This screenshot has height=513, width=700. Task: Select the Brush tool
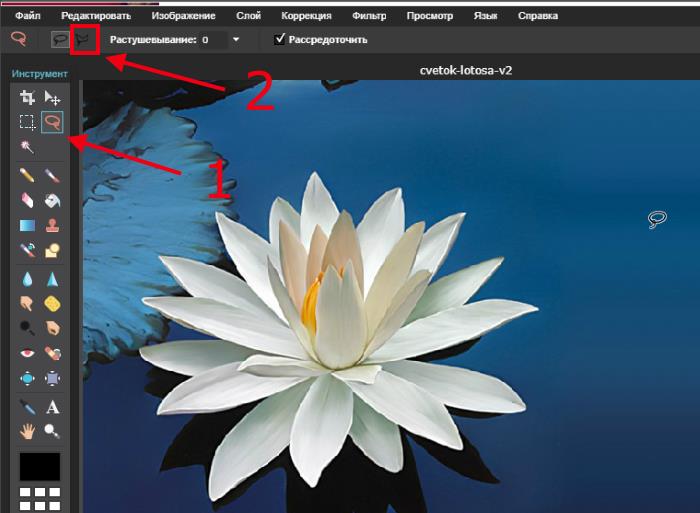coord(52,175)
